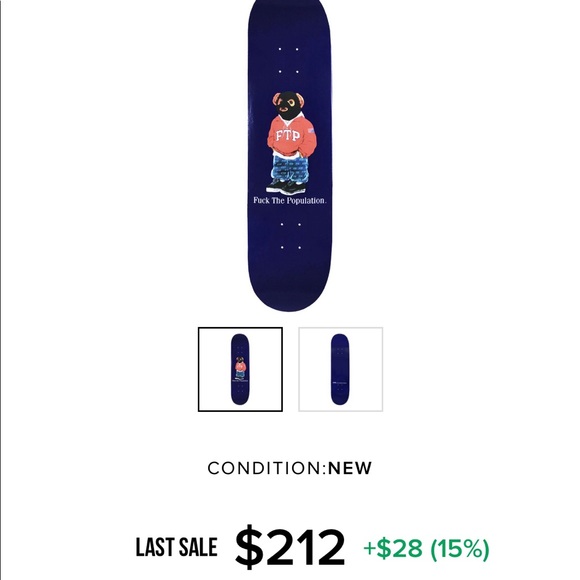Click the CONDITION: NEW text
The height and width of the screenshot is (580, 580).
click(x=290, y=468)
